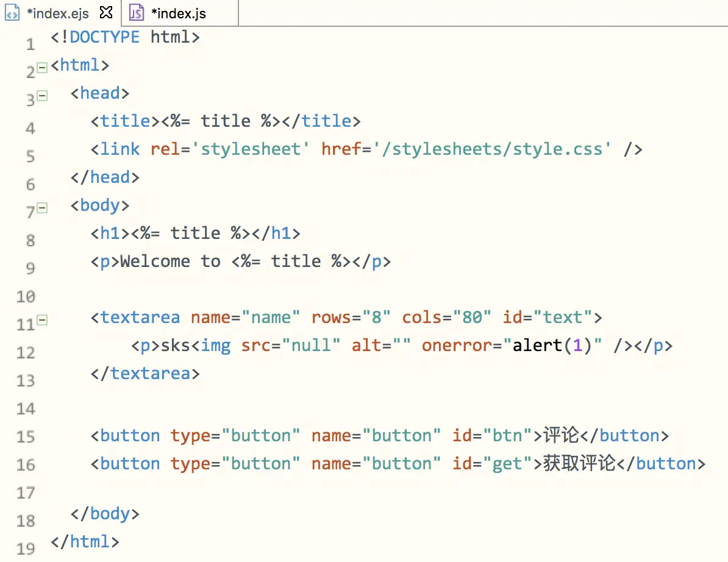Click the 评论 button label text on line 15
Screen dimensions: 728x562
click(x=561, y=435)
